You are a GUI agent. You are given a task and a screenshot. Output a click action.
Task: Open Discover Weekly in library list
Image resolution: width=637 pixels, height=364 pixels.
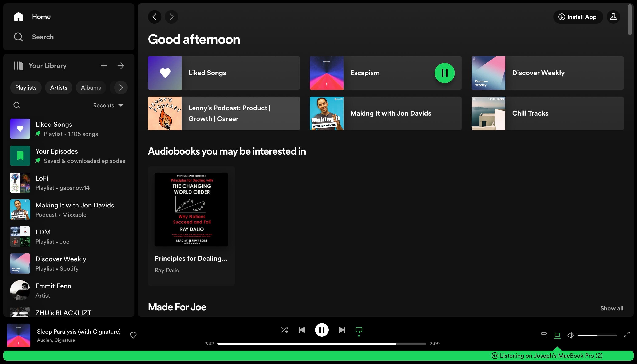[69, 263]
